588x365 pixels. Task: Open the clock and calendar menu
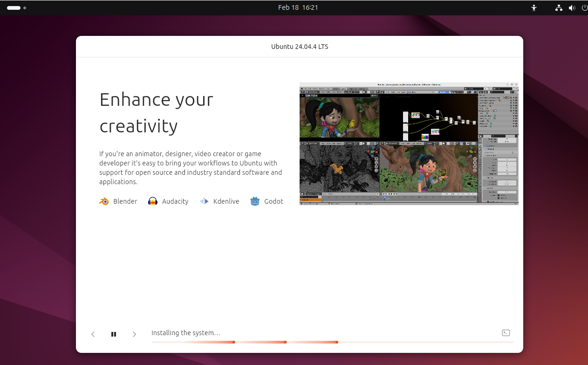click(298, 7)
